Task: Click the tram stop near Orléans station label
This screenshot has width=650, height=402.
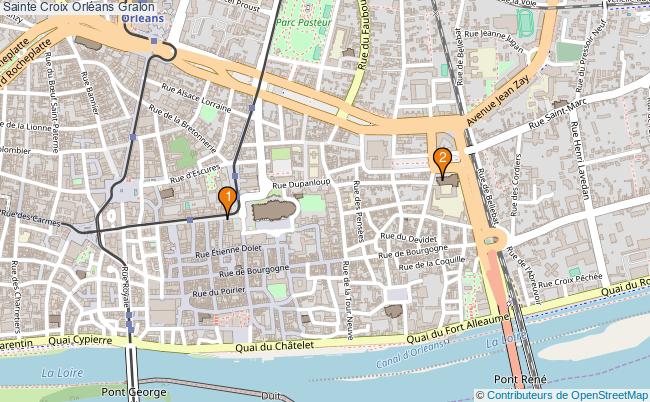Action: point(154,41)
